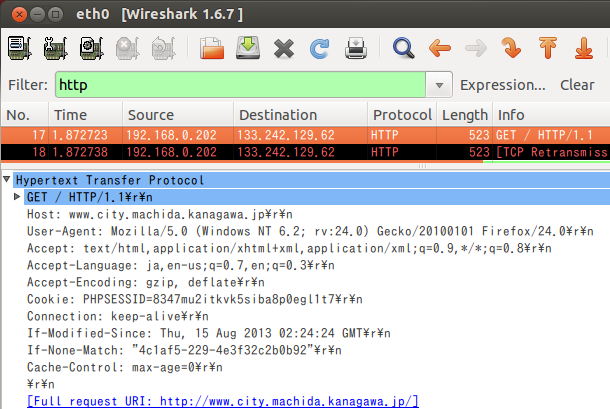
Task: Open the Full request URI link
Action: click(x=223, y=401)
